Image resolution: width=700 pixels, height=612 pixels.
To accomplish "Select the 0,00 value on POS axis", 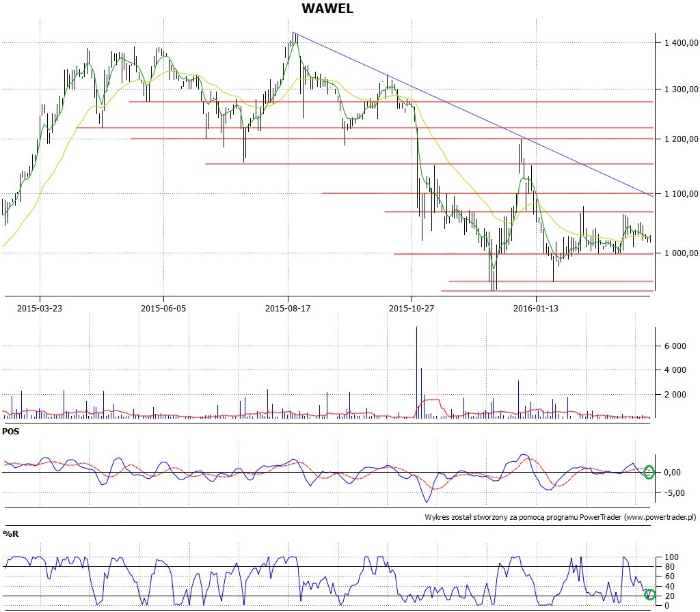I will (673, 473).
